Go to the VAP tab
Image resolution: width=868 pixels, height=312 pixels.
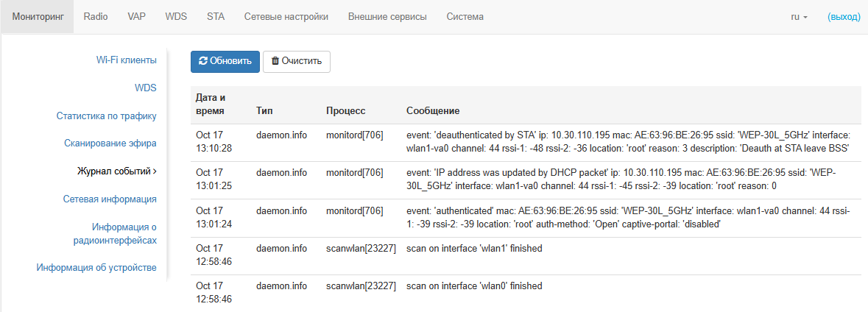point(136,17)
